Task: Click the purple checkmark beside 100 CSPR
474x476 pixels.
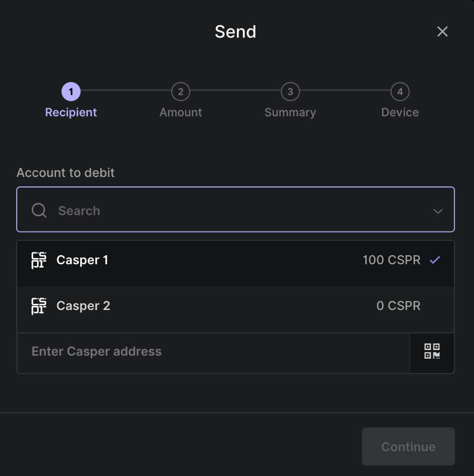Action: pyautogui.click(x=435, y=260)
